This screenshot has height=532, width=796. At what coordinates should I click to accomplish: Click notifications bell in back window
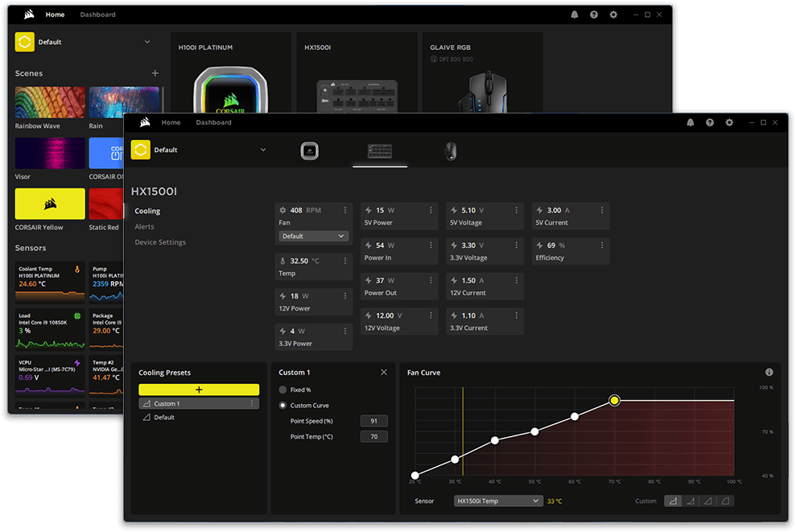pyautogui.click(x=574, y=14)
